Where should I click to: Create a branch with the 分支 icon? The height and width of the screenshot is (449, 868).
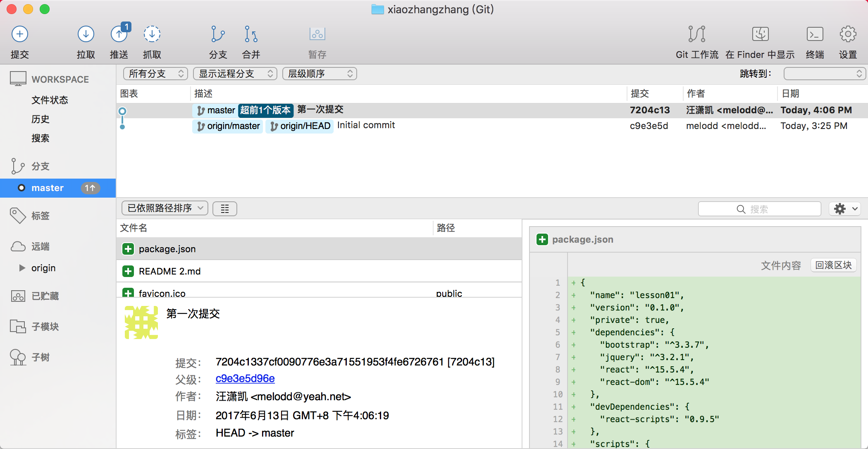[x=218, y=34]
